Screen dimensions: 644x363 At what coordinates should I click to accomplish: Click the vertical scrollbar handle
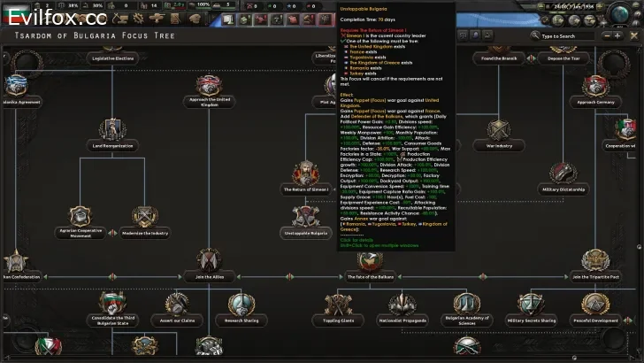click(x=639, y=247)
